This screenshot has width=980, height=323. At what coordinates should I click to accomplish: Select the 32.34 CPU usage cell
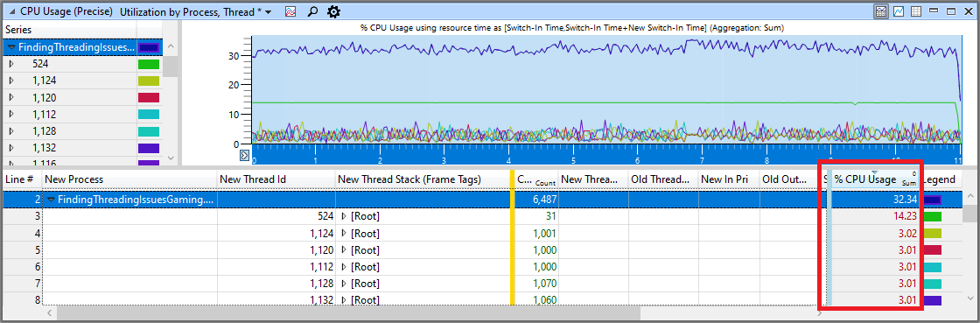[x=876, y=200]
